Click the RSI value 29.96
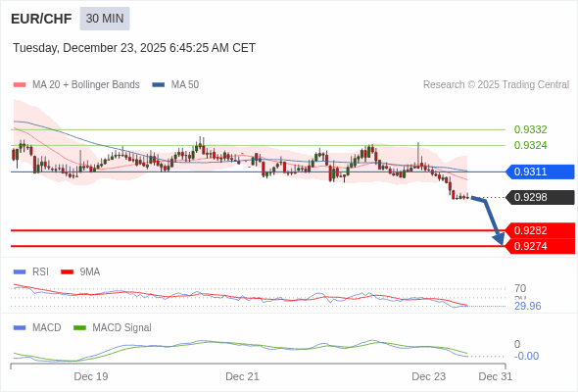Screen dimensions: 578x392 click(x=528, y=306)
